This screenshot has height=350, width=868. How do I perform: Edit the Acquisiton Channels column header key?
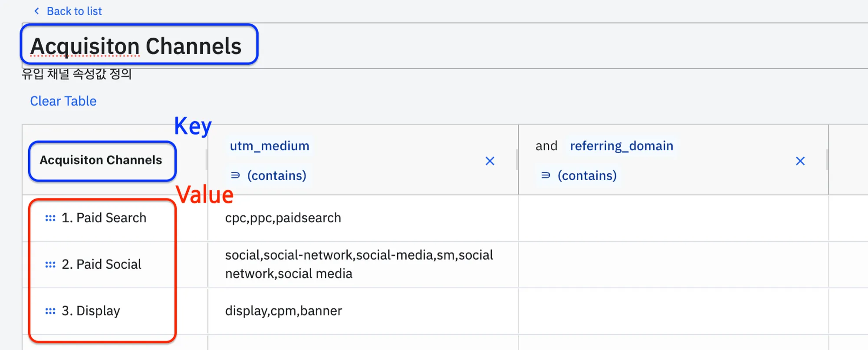click(101, 160)
